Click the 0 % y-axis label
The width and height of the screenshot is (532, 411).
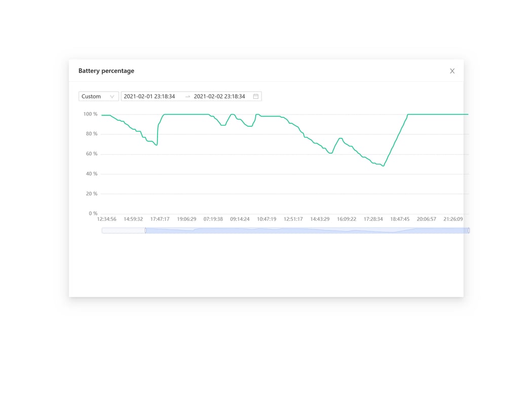(93, 214)
